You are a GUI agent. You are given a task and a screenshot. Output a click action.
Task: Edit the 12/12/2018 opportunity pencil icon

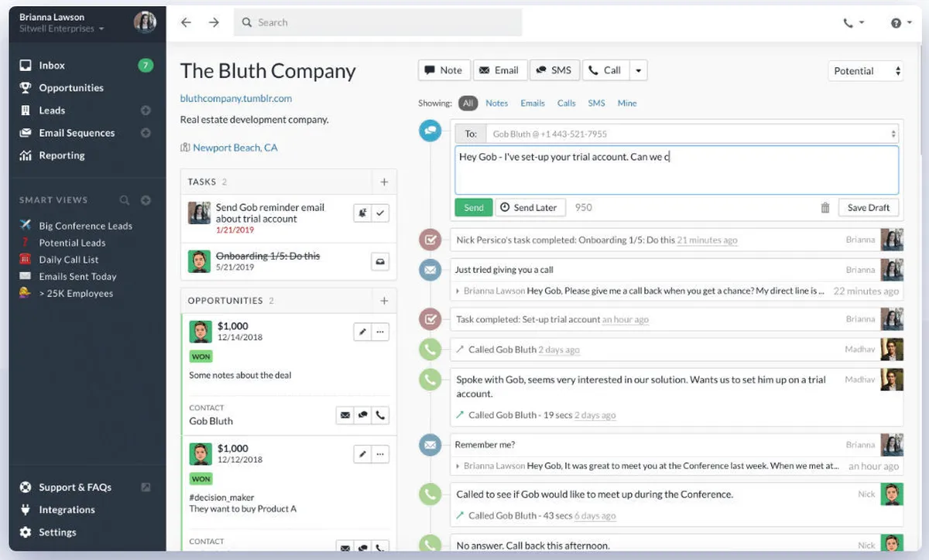click(362, 454)
